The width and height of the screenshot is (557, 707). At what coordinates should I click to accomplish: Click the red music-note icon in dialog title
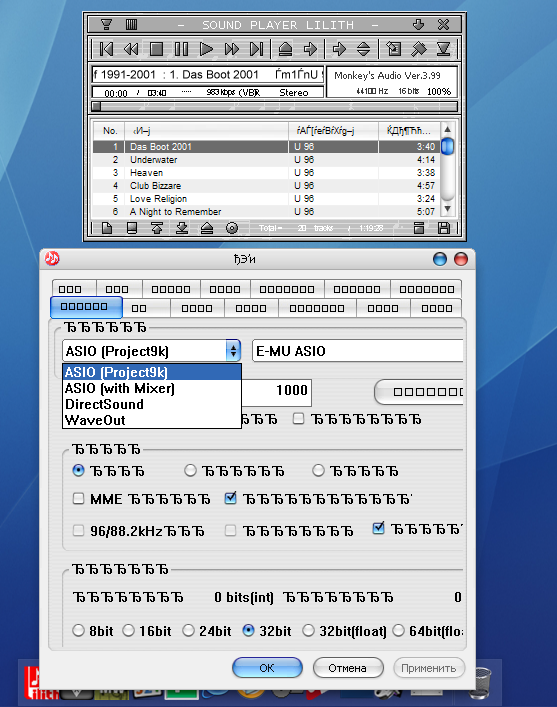tap(52, 258)
